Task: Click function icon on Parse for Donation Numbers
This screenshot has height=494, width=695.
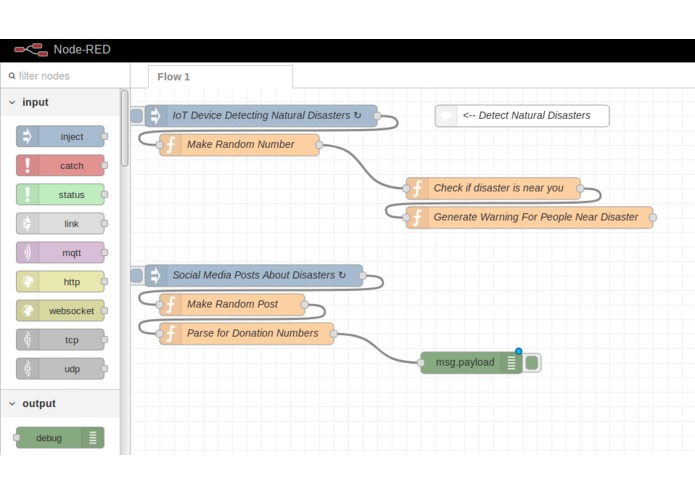Action: coord(171,334)
